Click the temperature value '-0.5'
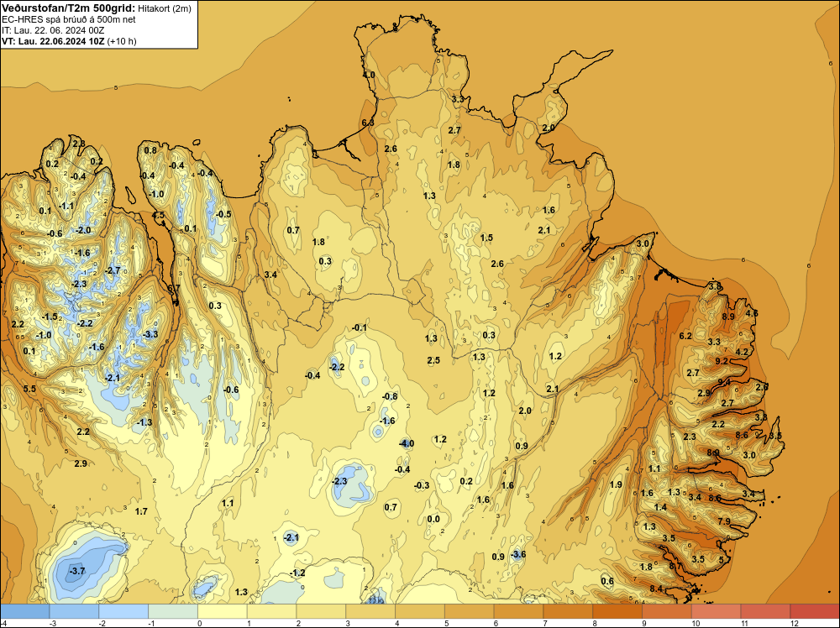The image size is (840, 628). pos(223,214)
